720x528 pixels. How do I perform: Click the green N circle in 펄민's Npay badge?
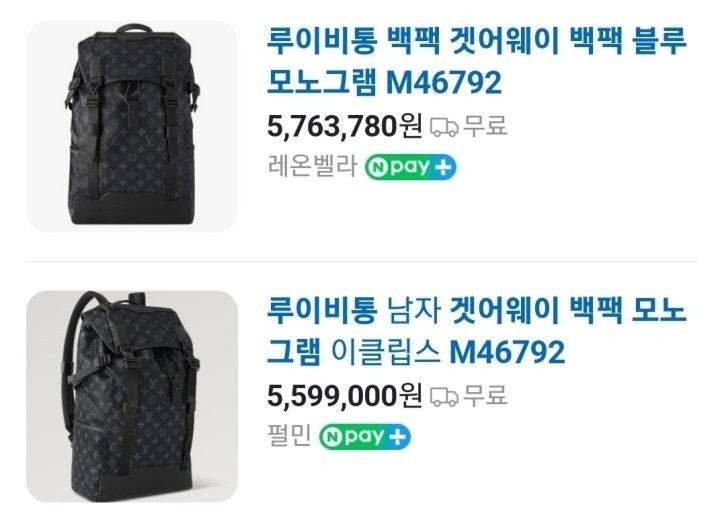coord(333,438)
